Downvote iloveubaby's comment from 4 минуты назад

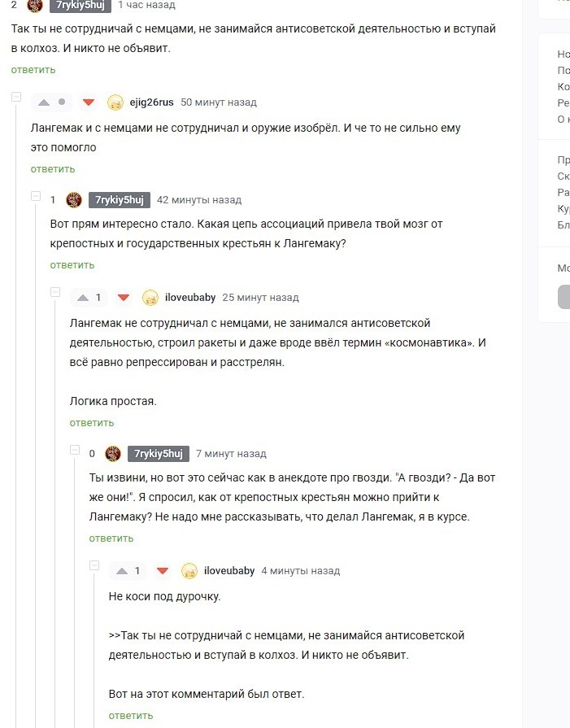point(163,571)
